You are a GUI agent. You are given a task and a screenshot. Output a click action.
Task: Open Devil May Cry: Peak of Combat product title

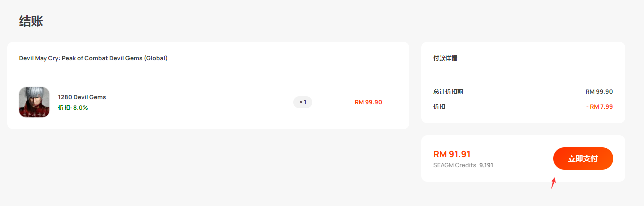[93, 58]
